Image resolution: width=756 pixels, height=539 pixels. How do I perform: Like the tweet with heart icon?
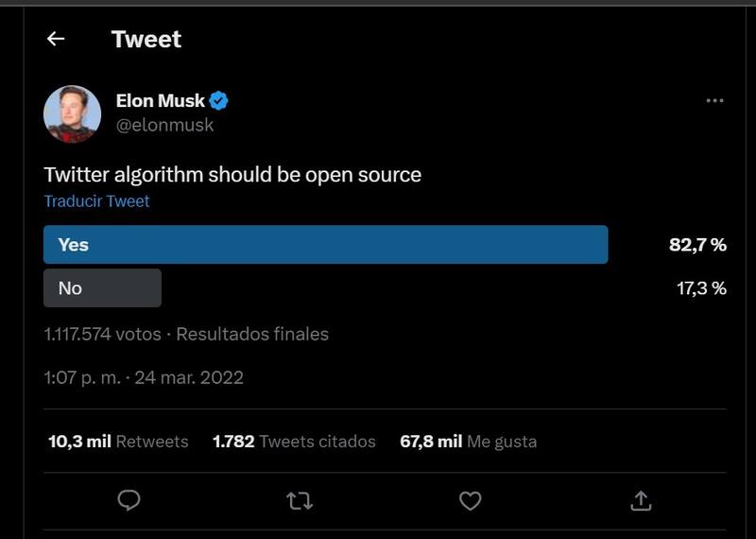pyautogui.click(x=470, y=500)
